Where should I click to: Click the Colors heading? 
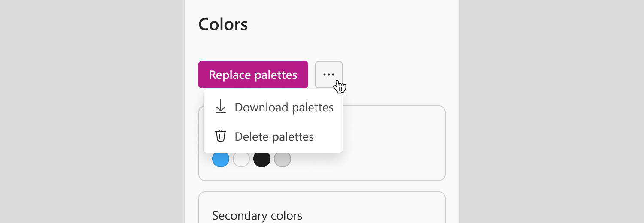[223, 24]
